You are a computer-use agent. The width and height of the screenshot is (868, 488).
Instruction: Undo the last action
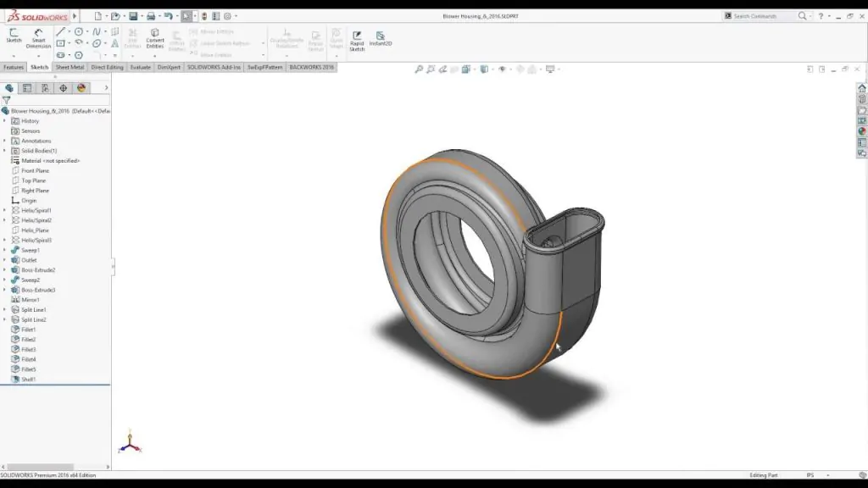(x=169, y=16)
